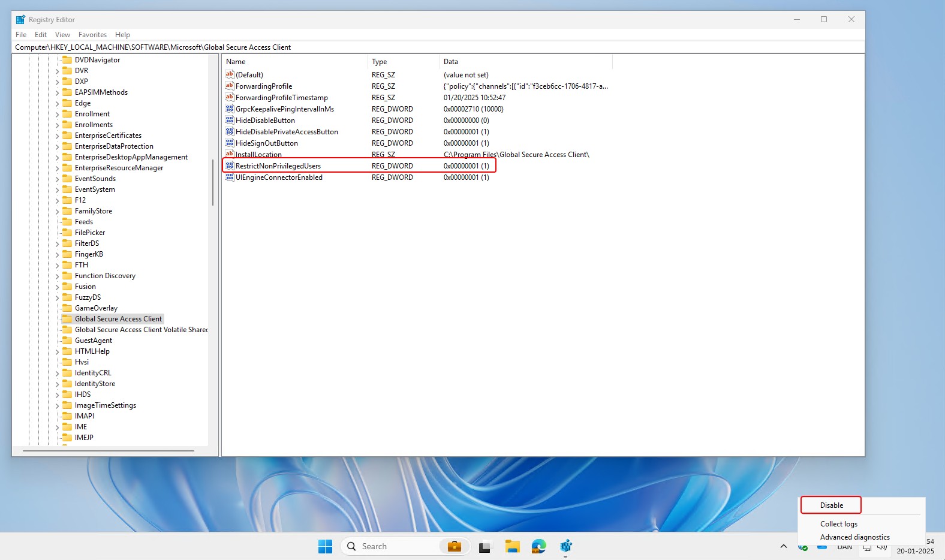The height and width of the screenshot is (560, 945).
Task: Click the HideSignOutButton DWORD icon
Action: pyautogui.click(x=230, y=143)
